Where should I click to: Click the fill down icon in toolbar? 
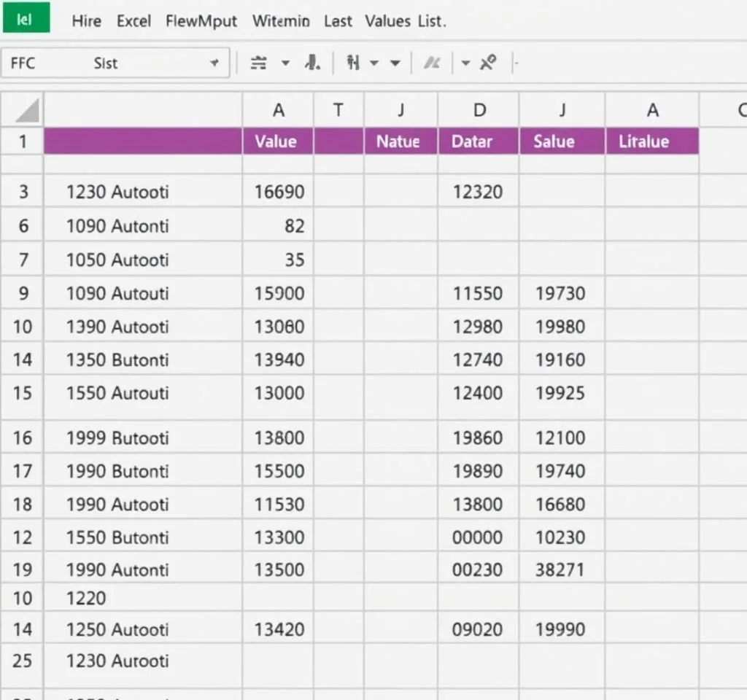(x=313, y=63)
